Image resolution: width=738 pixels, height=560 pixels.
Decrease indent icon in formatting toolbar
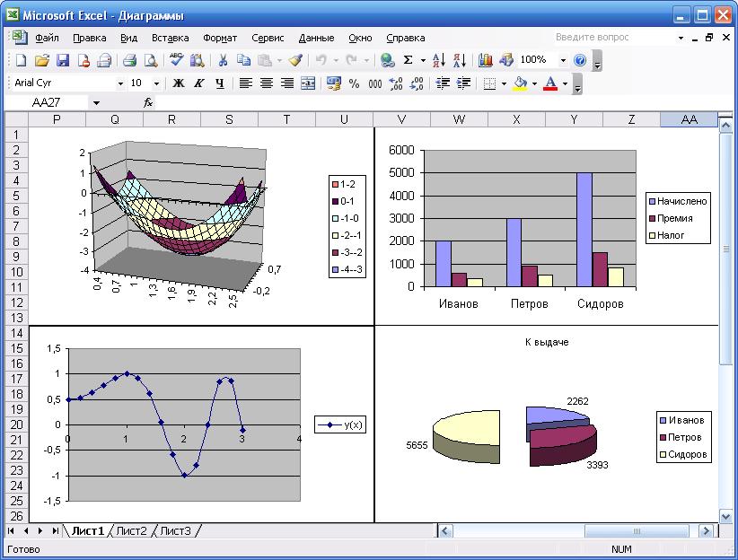[443, 83]
